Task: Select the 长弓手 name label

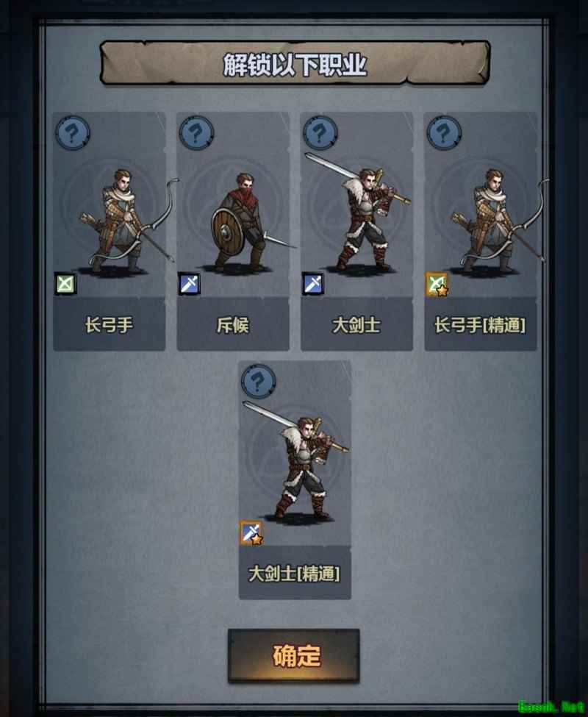Action: point(109,325)
